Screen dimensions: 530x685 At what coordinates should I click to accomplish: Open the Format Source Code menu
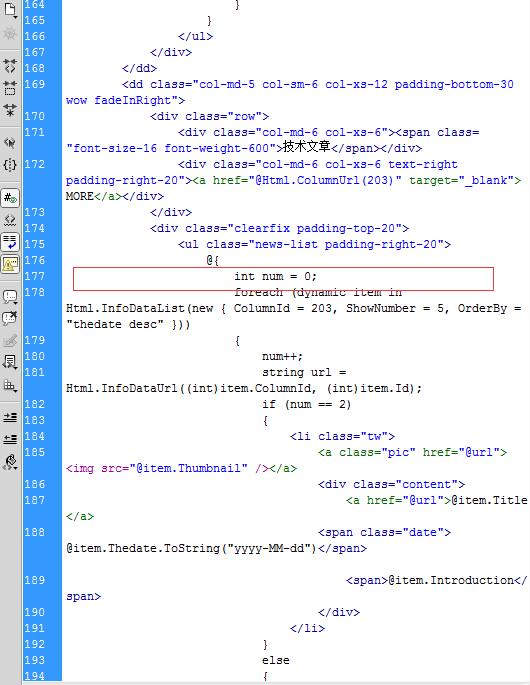coord(10,462)
